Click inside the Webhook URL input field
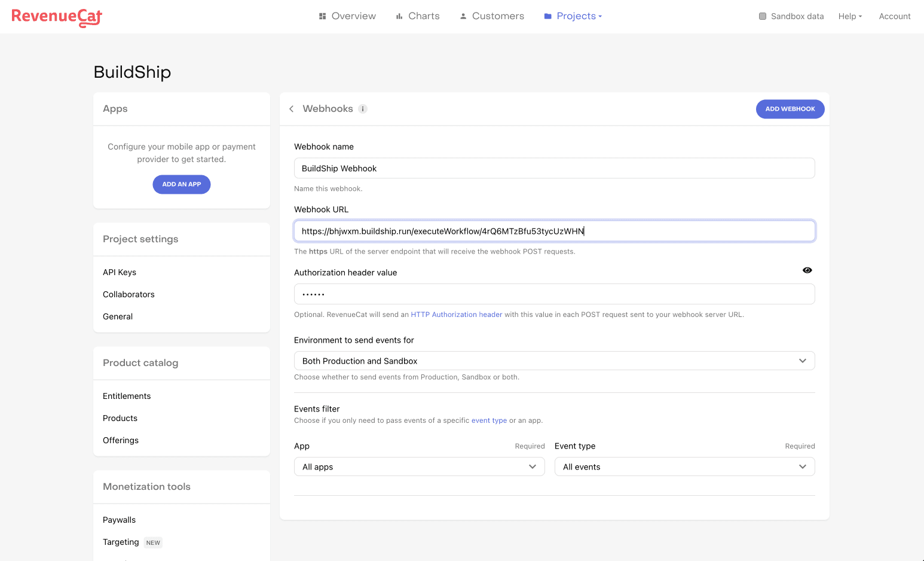924x561 pixels. coord(554,230)
